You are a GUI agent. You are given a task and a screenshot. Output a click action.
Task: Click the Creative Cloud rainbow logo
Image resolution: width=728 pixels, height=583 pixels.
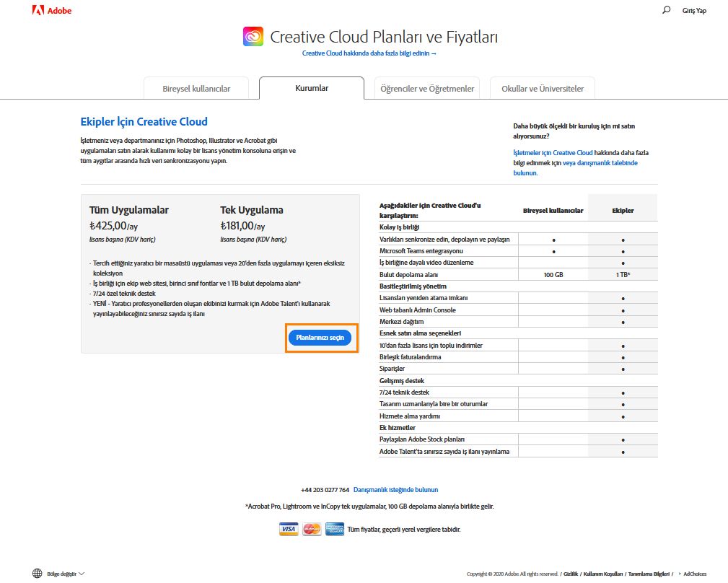tap(253, 36)
